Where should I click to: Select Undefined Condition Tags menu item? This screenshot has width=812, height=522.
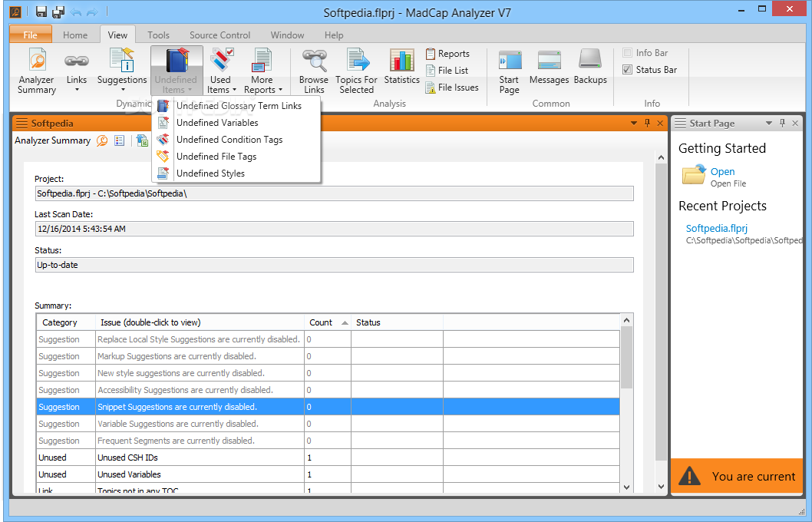pos(236,140)
